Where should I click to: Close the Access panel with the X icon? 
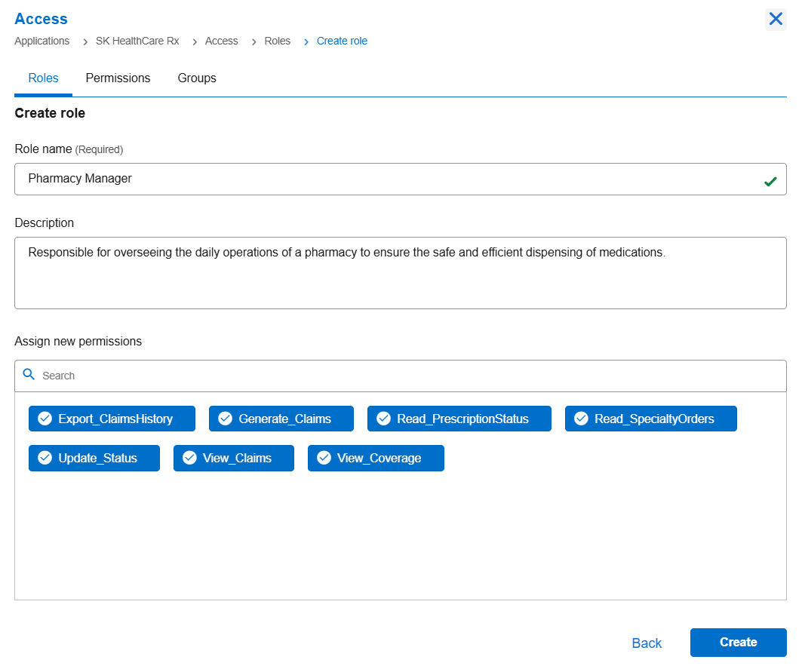776,19
